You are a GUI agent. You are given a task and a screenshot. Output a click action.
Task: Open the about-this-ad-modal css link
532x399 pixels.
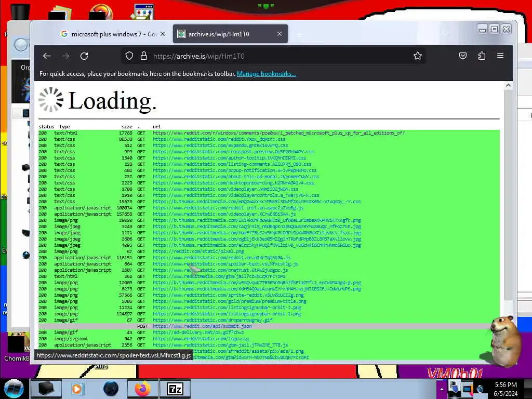[236, 177]
